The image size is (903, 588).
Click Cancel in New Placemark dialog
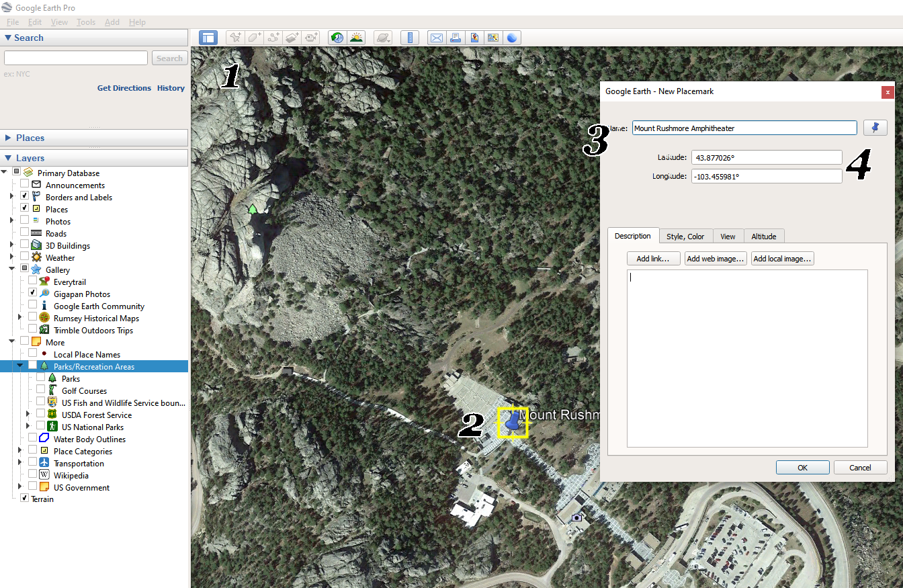(861, 468)
